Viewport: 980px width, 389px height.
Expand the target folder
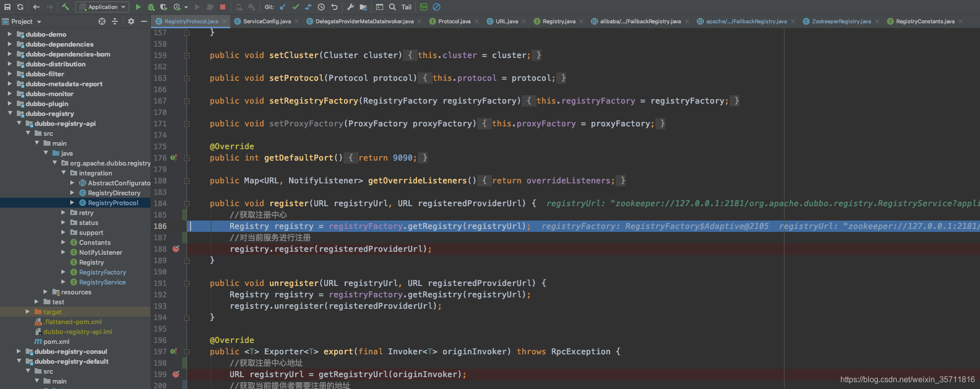tap(28, 312)
